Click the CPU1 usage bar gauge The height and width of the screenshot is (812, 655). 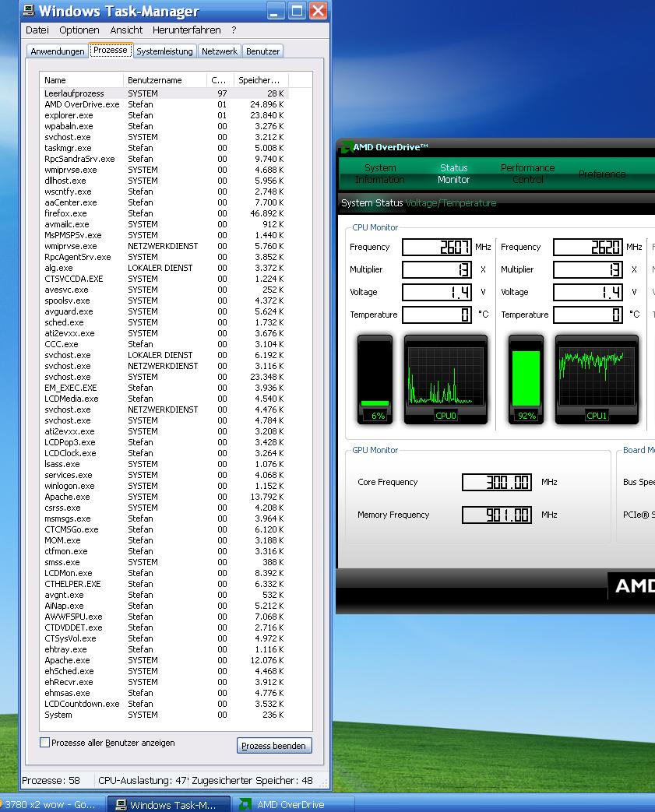coord(526,379)
